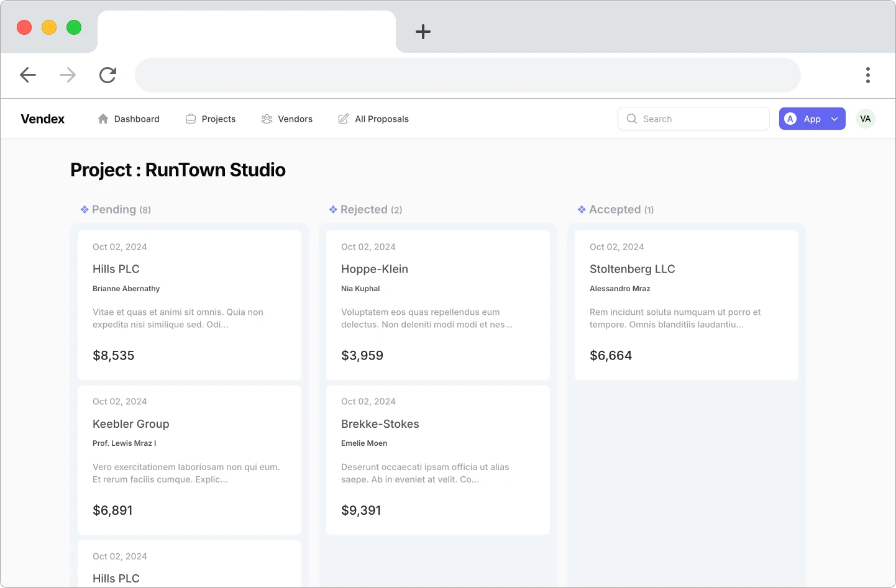896x588 pixels.
Task: Click the green maximize window button
Action: pyautogui.click(x=74, y=27)
